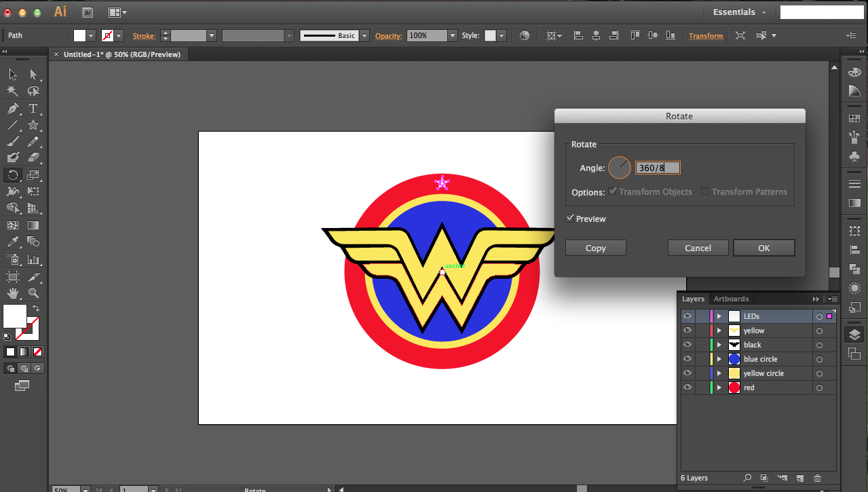Click the Stroke panel link
The width and height of the screenshot is (868, 492).
144,36
